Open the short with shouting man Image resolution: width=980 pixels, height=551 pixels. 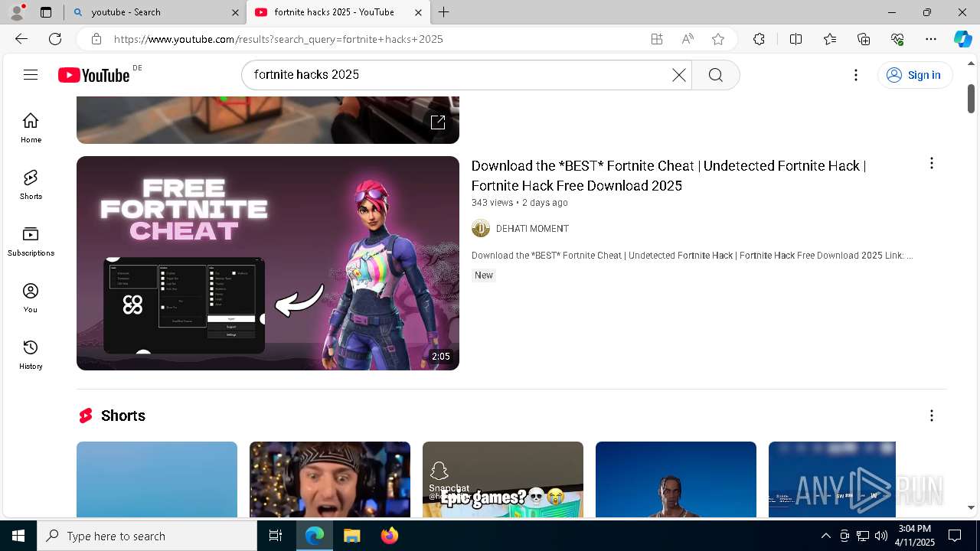330,479
